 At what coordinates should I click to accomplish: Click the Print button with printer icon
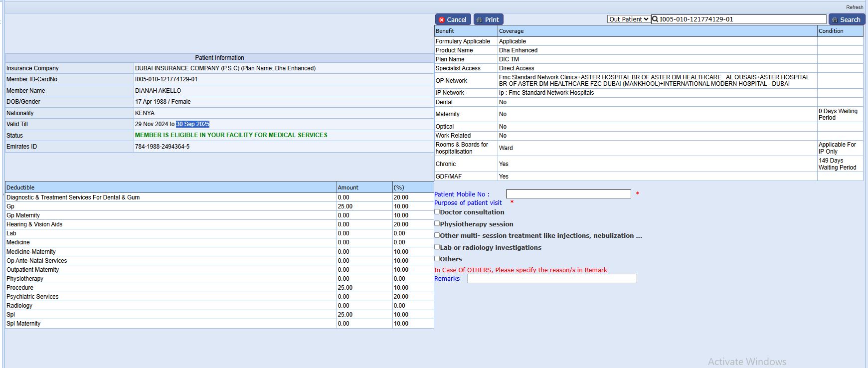[488, 19]
